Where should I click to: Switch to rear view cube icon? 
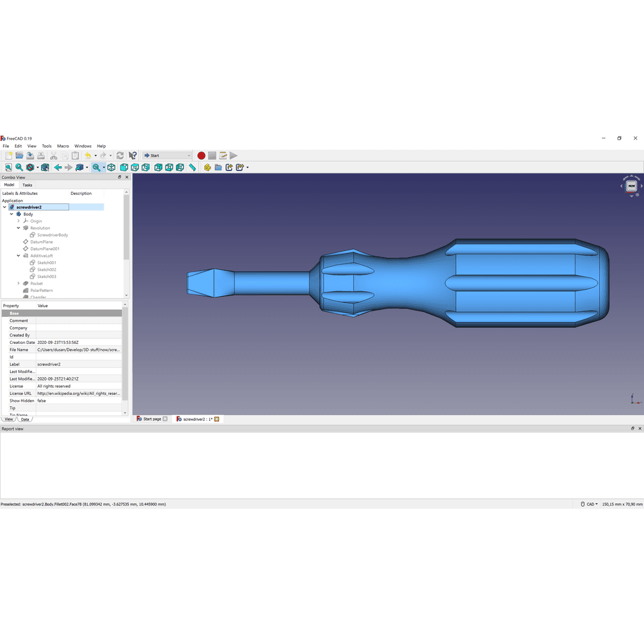tap(158, 167)
